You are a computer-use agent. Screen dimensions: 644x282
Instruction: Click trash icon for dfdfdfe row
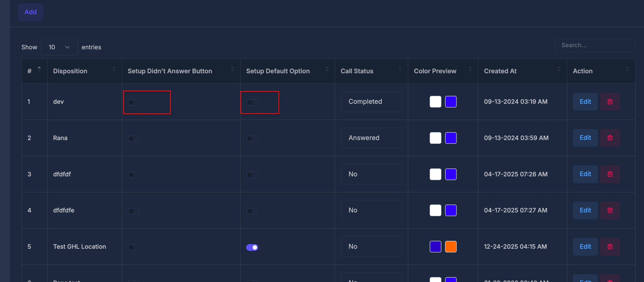(610, 210)
